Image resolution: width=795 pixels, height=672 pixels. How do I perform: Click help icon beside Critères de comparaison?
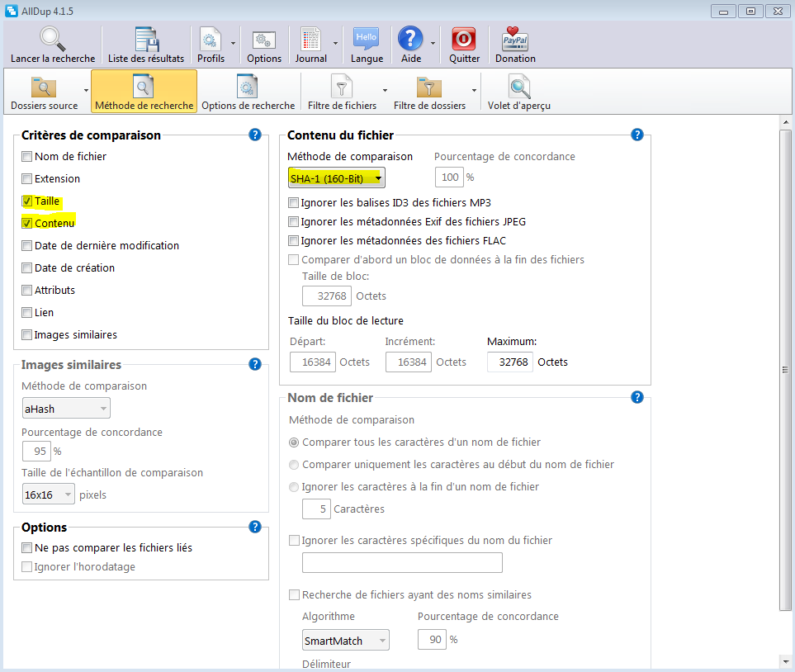tap(255, 135)
